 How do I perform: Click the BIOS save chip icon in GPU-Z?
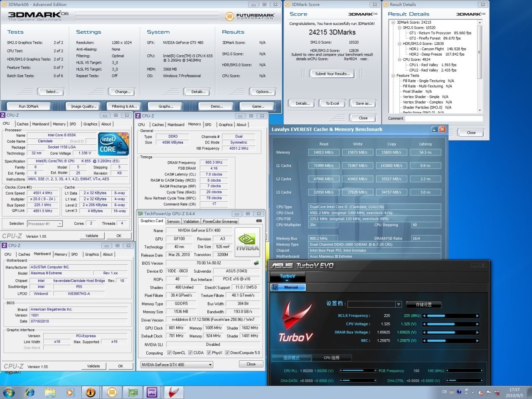256,263
